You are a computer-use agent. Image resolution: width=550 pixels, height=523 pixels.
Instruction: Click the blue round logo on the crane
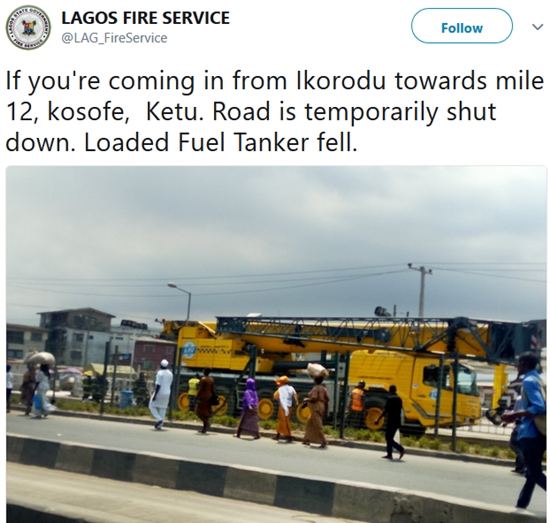tap(189, 350)
